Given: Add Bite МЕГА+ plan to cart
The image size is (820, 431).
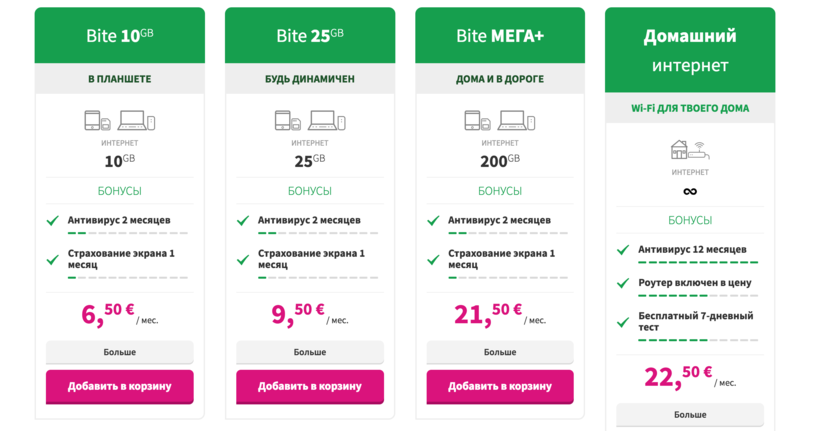Looking at the screenshot, I should (500, 386).
